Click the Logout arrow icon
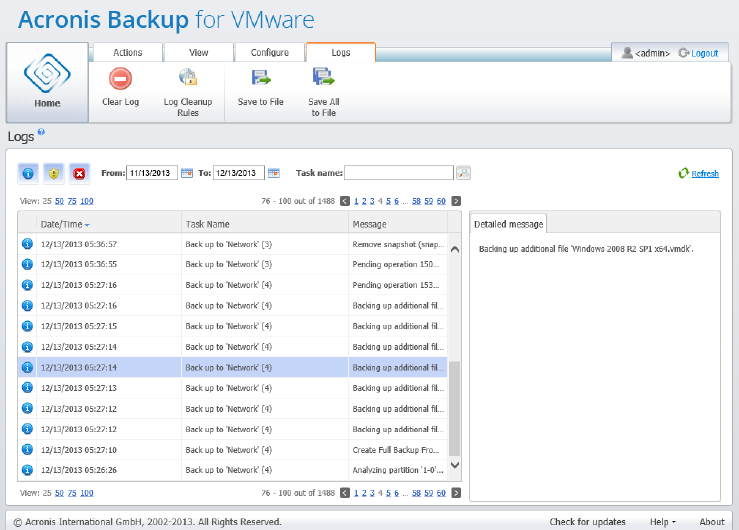 point(684,53)
